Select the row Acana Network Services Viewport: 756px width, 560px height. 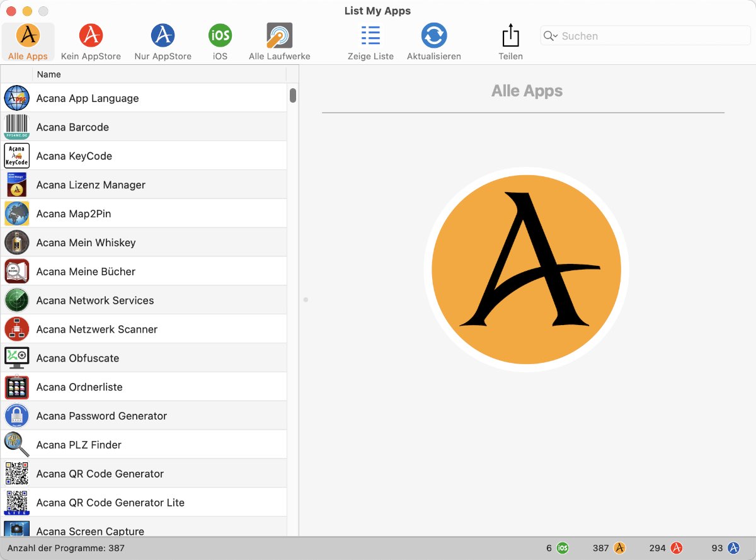click(x=144, y=300)
